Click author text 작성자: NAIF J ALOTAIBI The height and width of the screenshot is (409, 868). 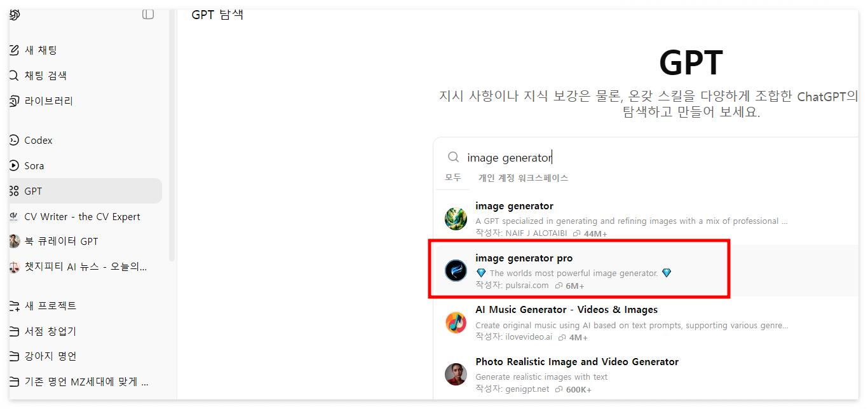click(x=521, y=233)
